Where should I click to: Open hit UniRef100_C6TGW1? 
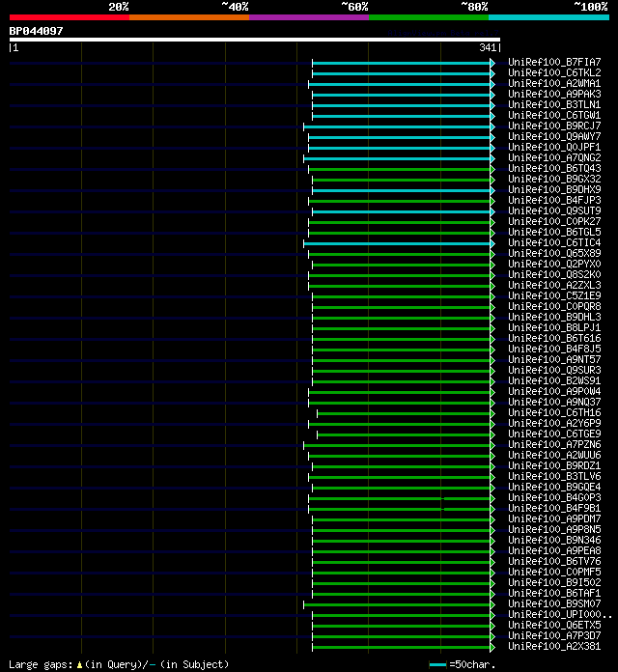pyautogui.click(x=554, y=115)
